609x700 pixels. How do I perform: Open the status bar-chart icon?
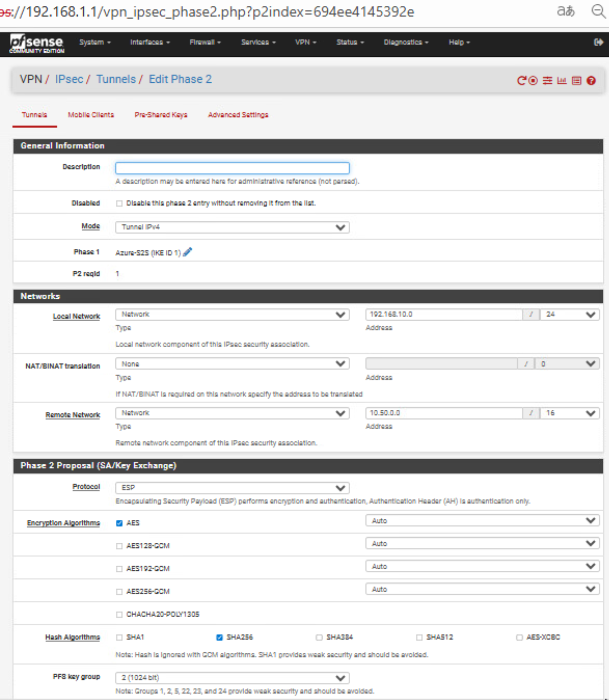[562, 80]
